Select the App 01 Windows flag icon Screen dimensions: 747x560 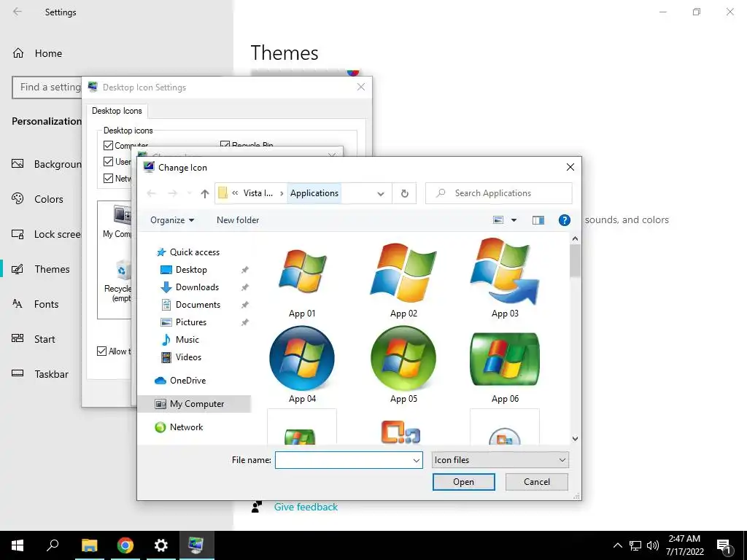[x=302, y=271]
